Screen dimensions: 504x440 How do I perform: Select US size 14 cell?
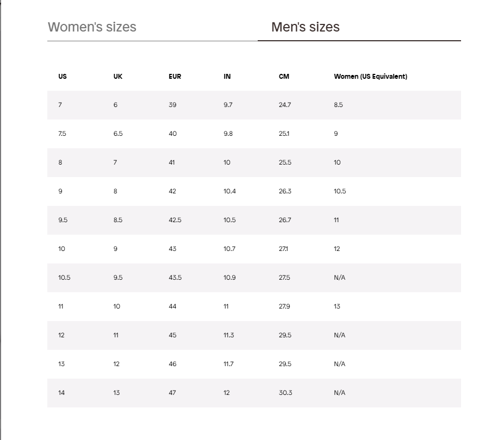pos(61,393)
